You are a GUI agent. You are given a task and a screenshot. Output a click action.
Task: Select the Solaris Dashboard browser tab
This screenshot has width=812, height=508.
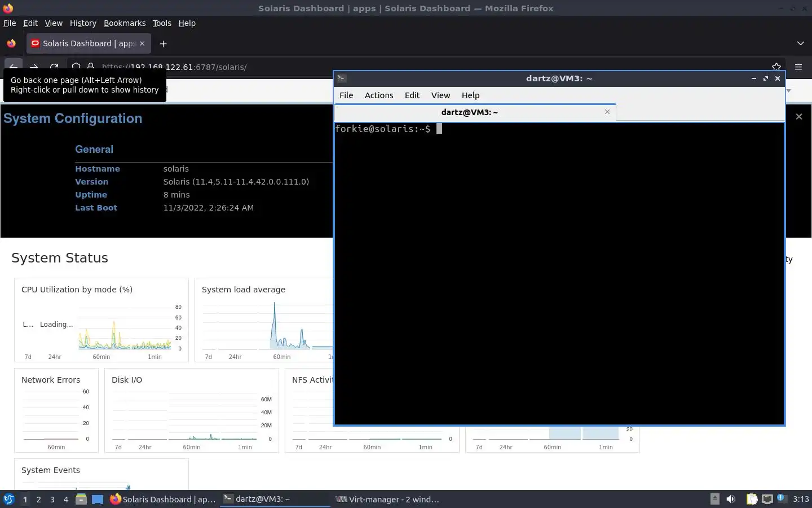point(89,43)
